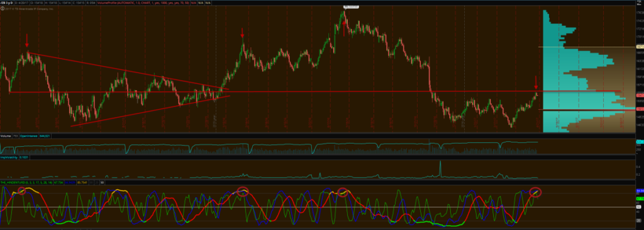Select the yellow price level bubble on price axis
Image resolution: width=644 pixels, height=230 pixels.
pos(640,47)
